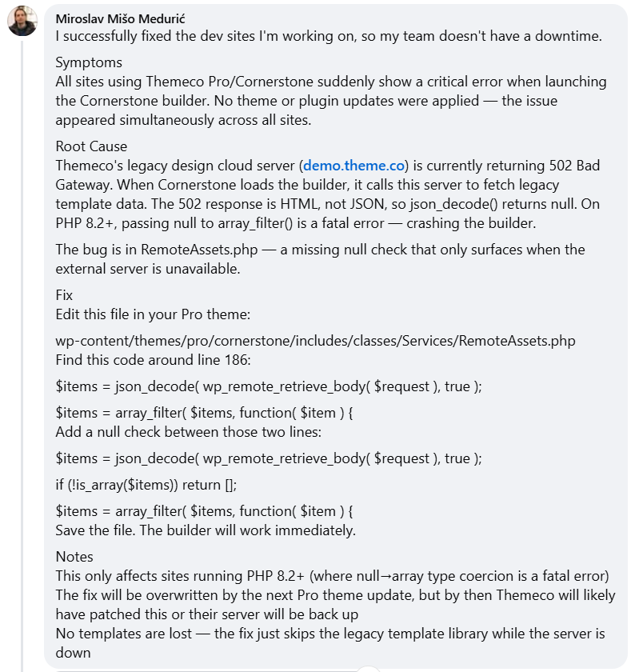
Task: Click the Symptoms heading
Action: [x=89, y=62]
